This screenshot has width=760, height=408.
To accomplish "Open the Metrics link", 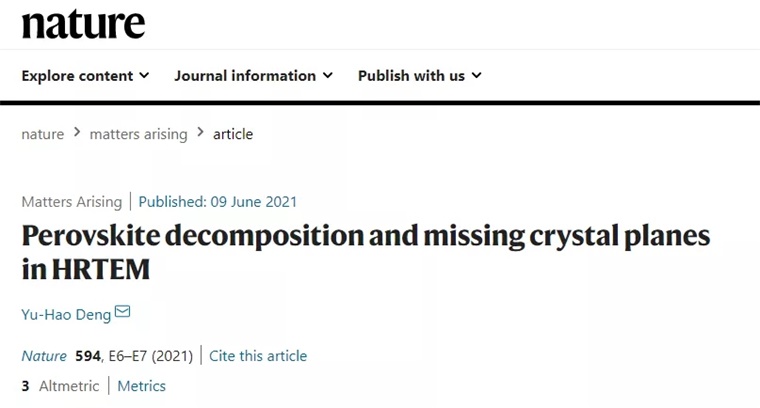I will pos(142,386).
